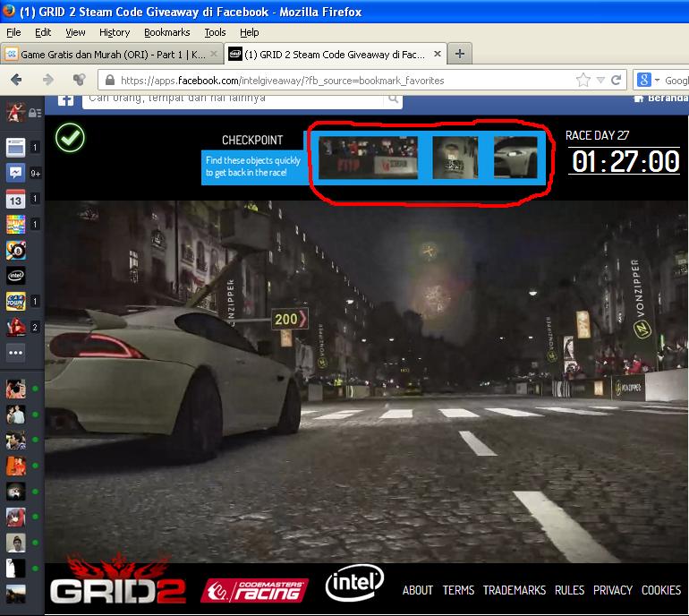Screen dimensions: 689x616
Task: Select the middle poster checkpoint thumbnail
Action: [x=455, y=158]
